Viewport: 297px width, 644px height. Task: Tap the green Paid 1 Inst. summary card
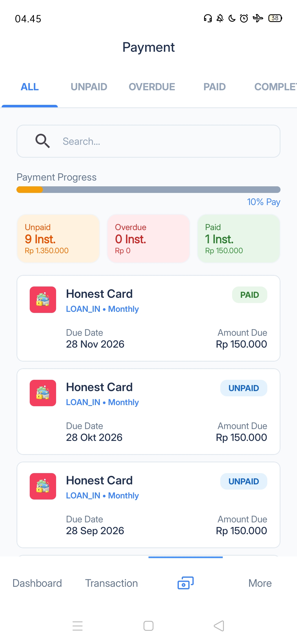pos(239,239)
